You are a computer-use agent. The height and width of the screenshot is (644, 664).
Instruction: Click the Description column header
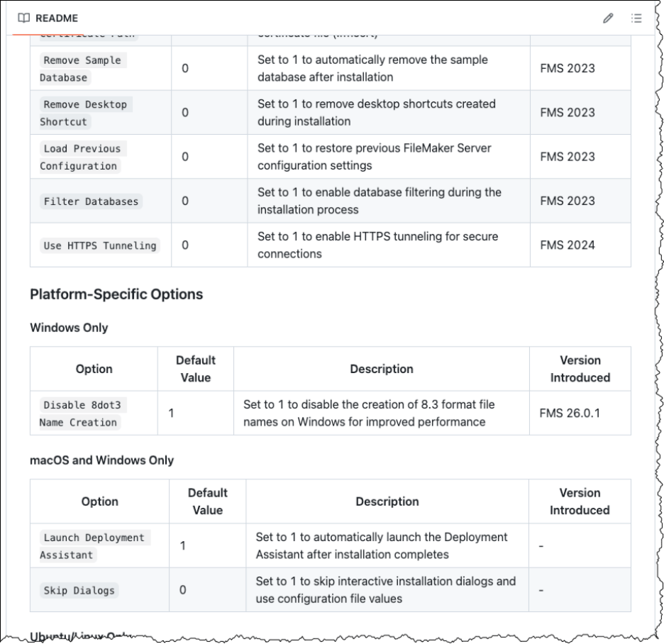(381, 368)
